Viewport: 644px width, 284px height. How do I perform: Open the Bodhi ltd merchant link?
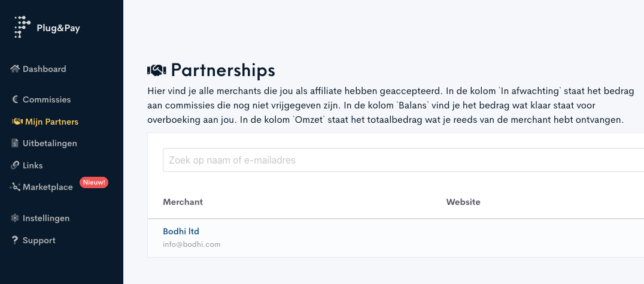coord(181,231)
